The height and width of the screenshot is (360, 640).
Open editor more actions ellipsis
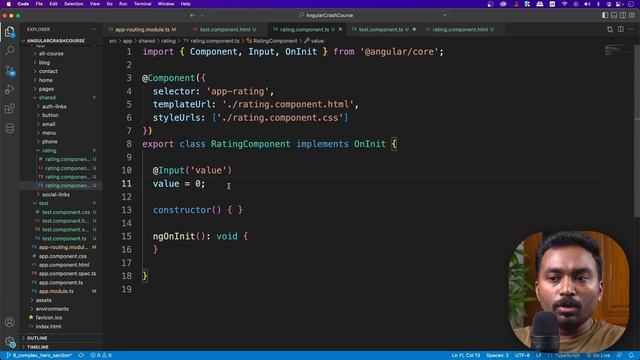click(631, 29)
